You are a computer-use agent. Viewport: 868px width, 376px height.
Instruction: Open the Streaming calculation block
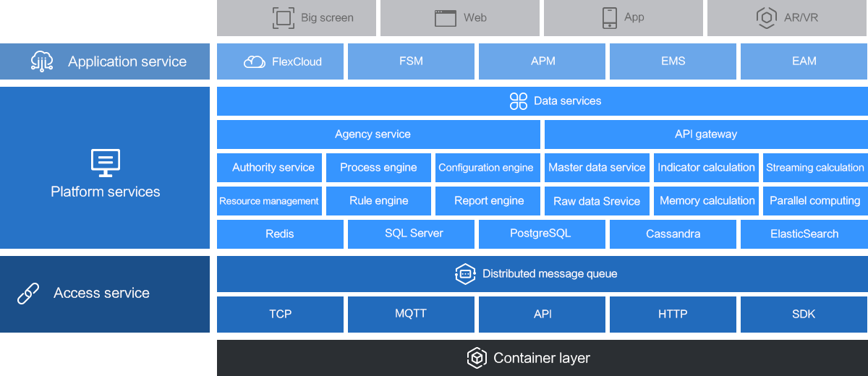click(x=815, y=168)
